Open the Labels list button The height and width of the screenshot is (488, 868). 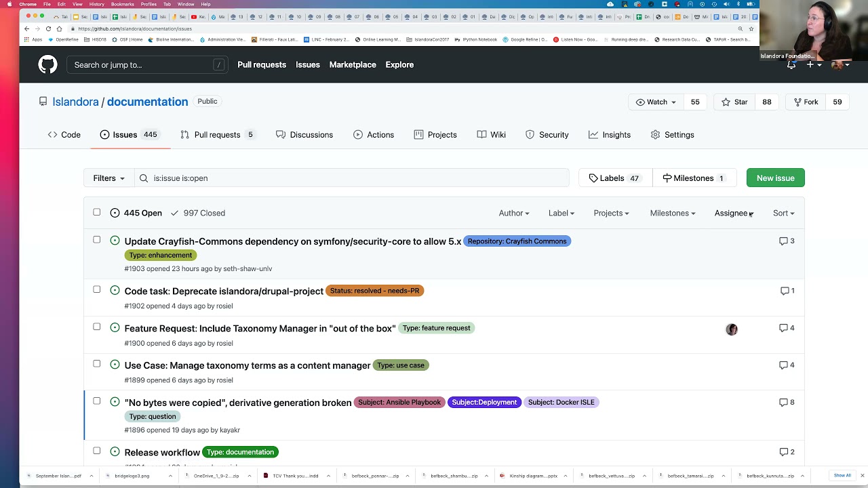615,178
